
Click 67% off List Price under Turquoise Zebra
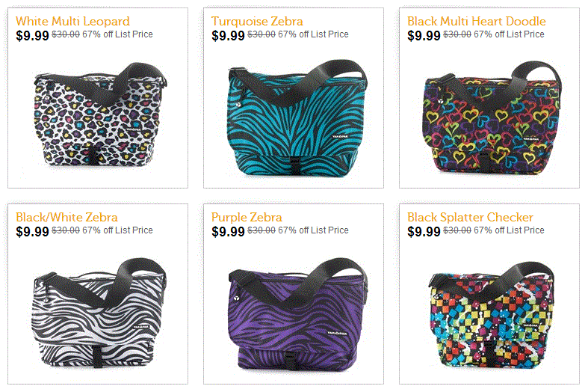313,34
